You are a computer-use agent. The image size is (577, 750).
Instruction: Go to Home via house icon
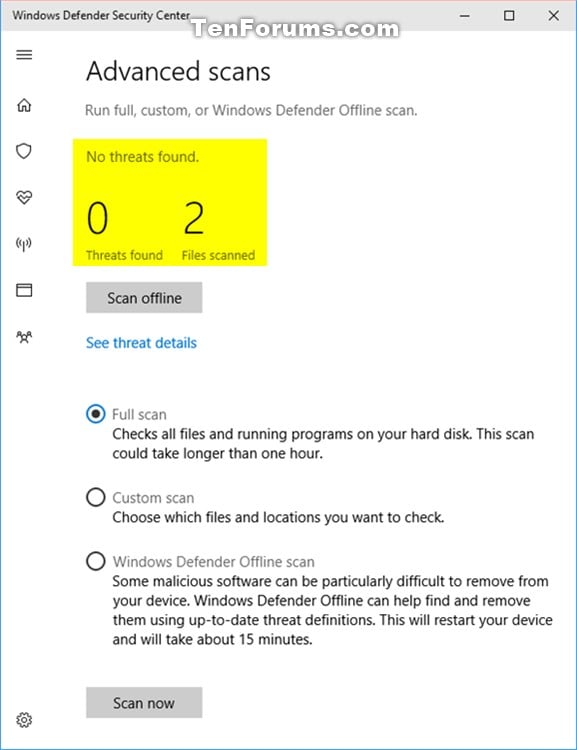pos(24,105)
